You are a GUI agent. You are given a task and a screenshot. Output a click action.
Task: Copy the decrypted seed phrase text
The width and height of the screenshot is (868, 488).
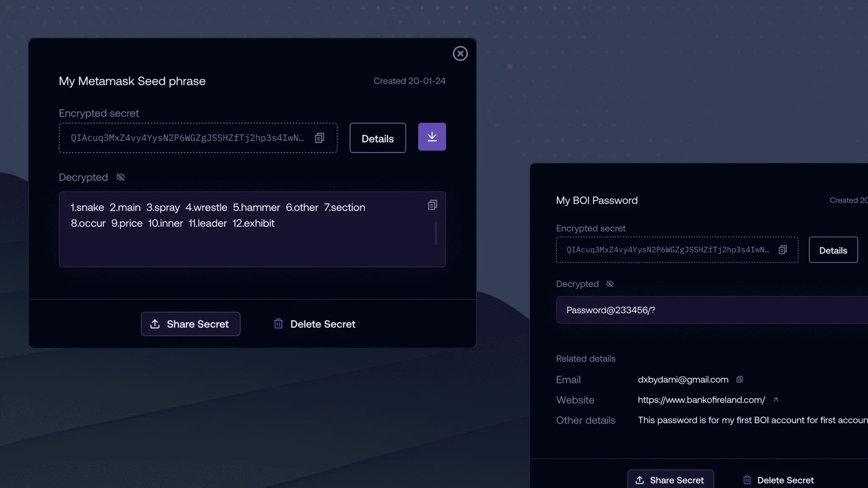(432, 205)
